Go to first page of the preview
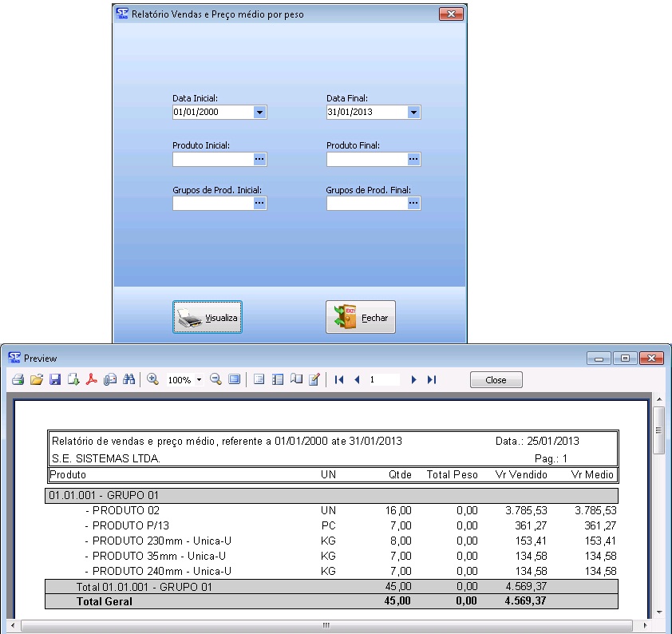This screenshot has width=672, height=634. [x=339, y=380]
